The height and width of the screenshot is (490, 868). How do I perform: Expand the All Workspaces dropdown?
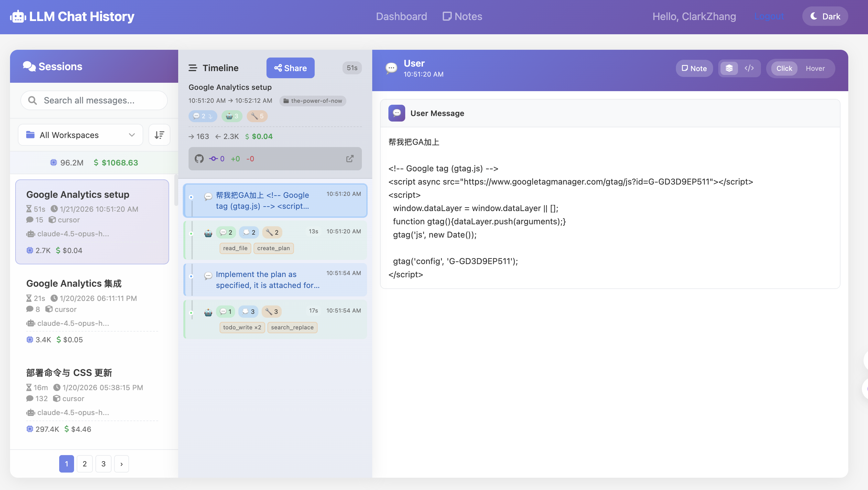tap(81, 135)
